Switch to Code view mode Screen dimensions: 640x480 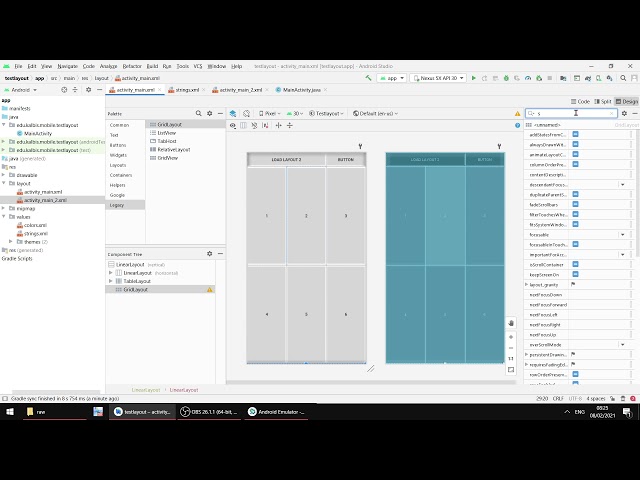click(580, 101)
